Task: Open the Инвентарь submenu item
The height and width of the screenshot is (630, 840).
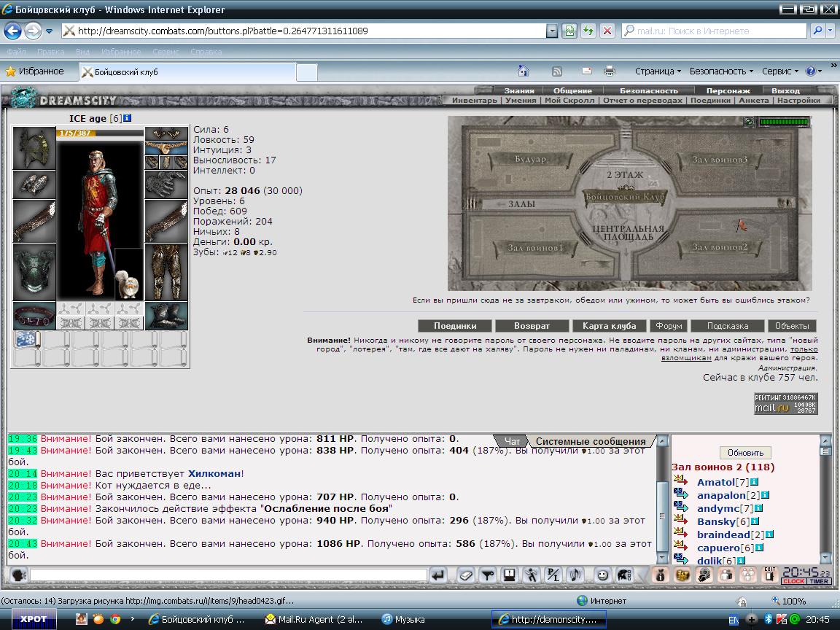Action: (x=475, y=100)
